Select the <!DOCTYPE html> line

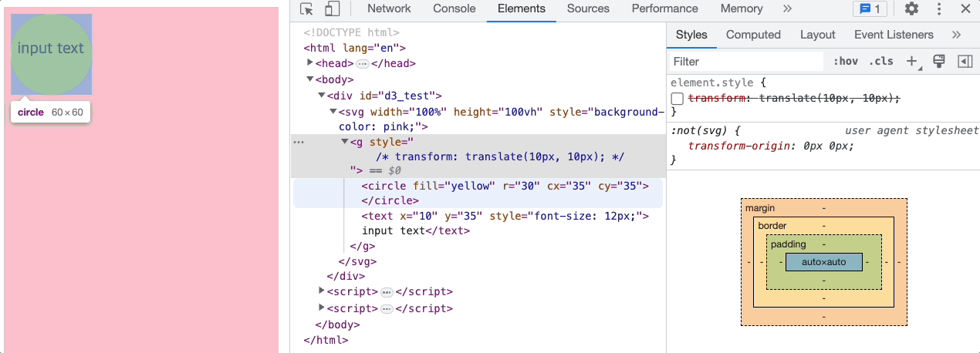coord(351,33)
